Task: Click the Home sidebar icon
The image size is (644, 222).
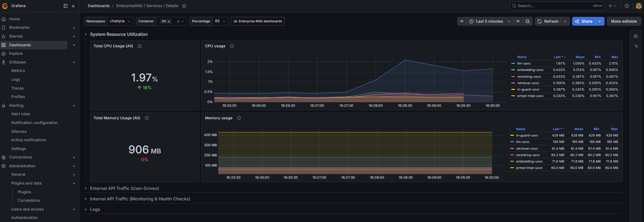Action: (4, 19)
